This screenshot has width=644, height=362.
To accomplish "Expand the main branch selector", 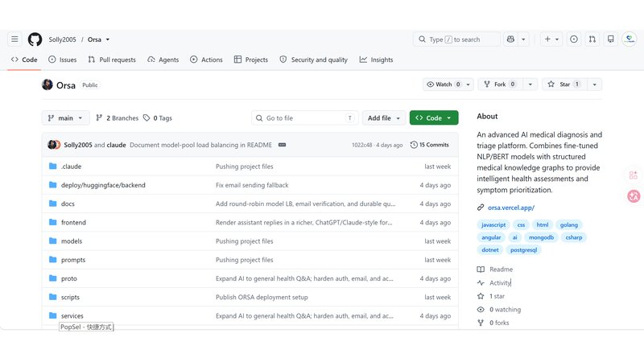I will click(65, 117).
